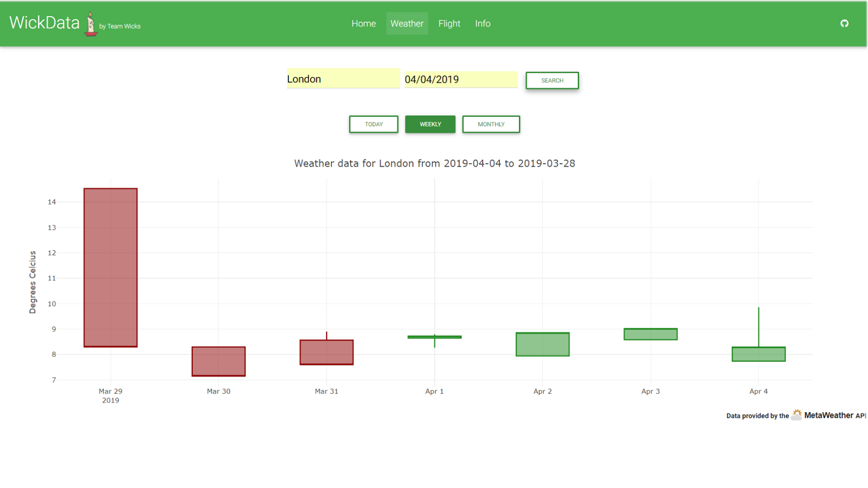868x488 pixels.
Task: Select the WEEKLY view
Action: click(x=430, y=124)
